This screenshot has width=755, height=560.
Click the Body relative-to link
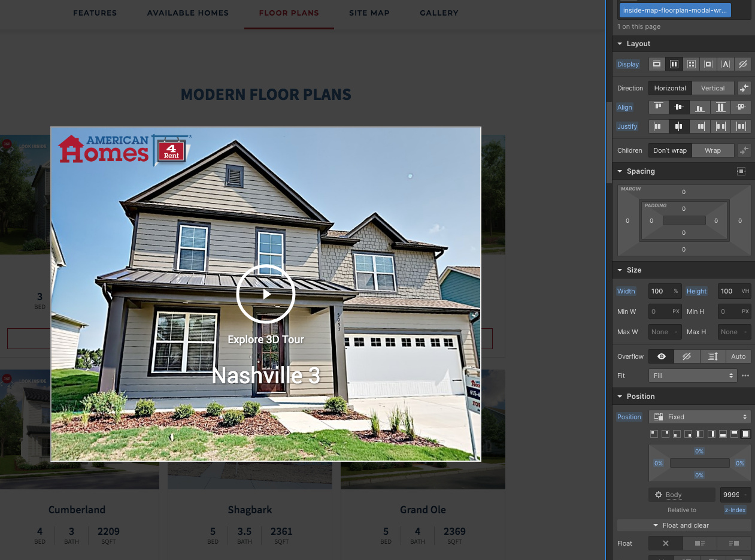click(x=674, y=495)
